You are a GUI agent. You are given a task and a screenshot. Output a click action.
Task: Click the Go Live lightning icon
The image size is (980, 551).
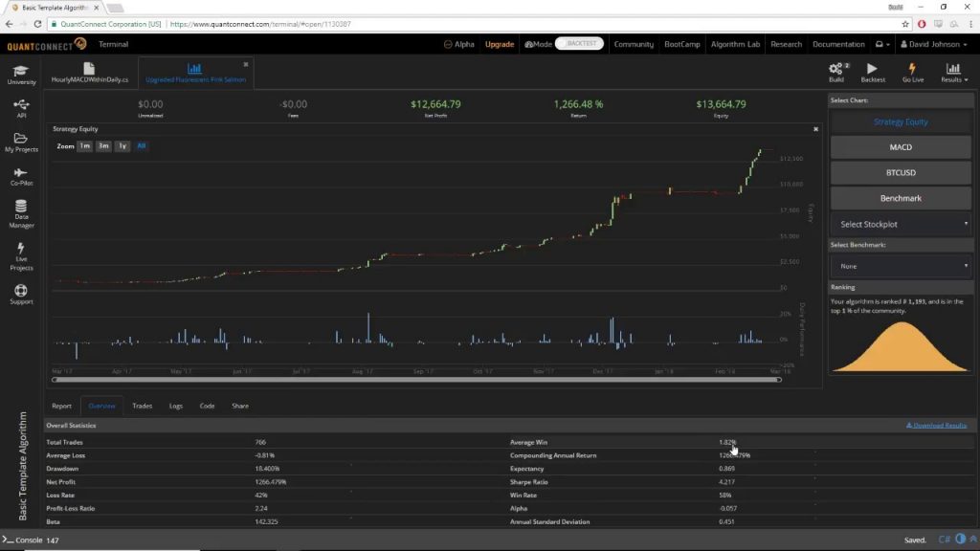(x=912, y=73)
